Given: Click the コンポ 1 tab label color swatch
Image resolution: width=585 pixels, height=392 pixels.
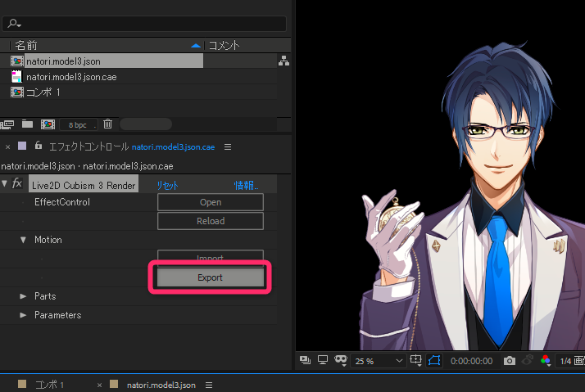Looking at the screenshot, I should click(22, 384).
